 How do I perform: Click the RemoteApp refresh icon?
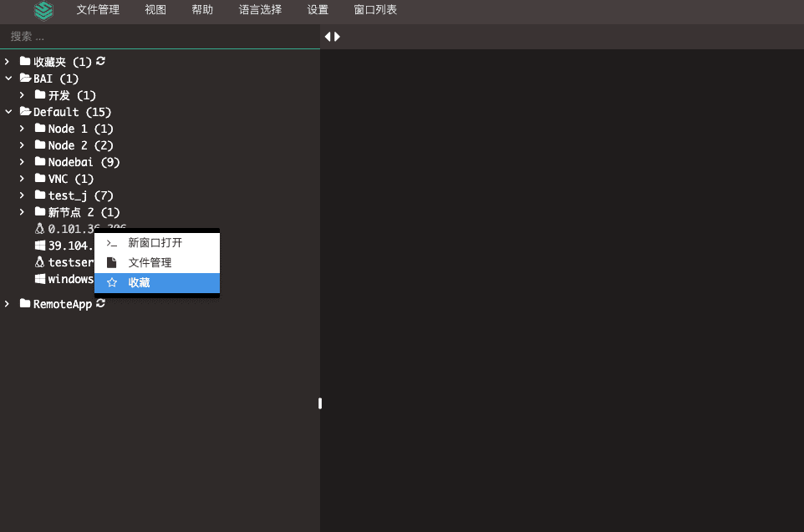coord(101,303)
